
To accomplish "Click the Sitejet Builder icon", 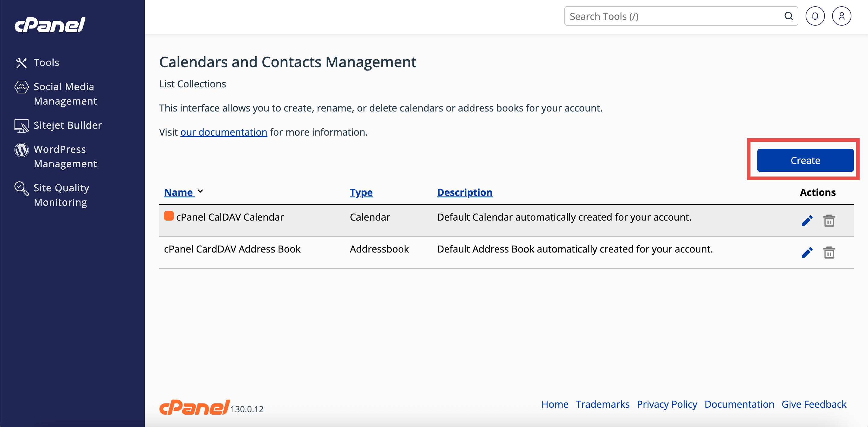I will (x=21, y=126).
